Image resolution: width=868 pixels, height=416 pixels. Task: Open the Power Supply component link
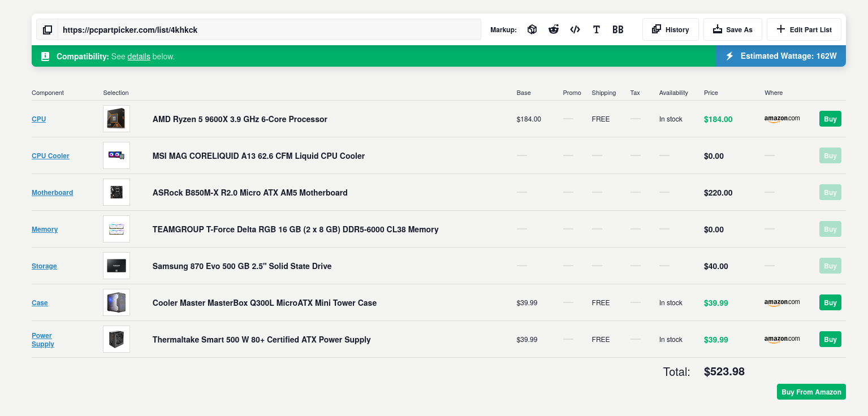click(x=43, y=340)
